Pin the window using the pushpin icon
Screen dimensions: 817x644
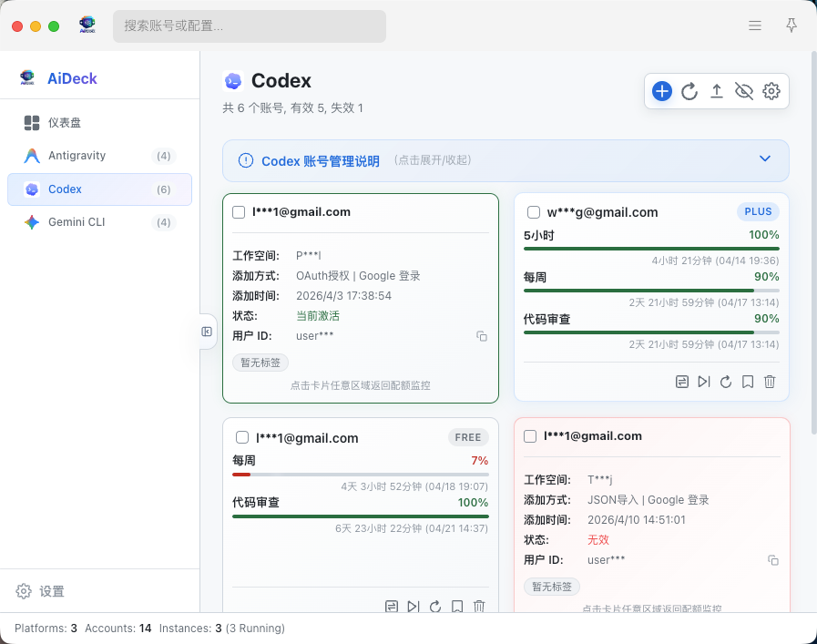click(x=791, y=26)
